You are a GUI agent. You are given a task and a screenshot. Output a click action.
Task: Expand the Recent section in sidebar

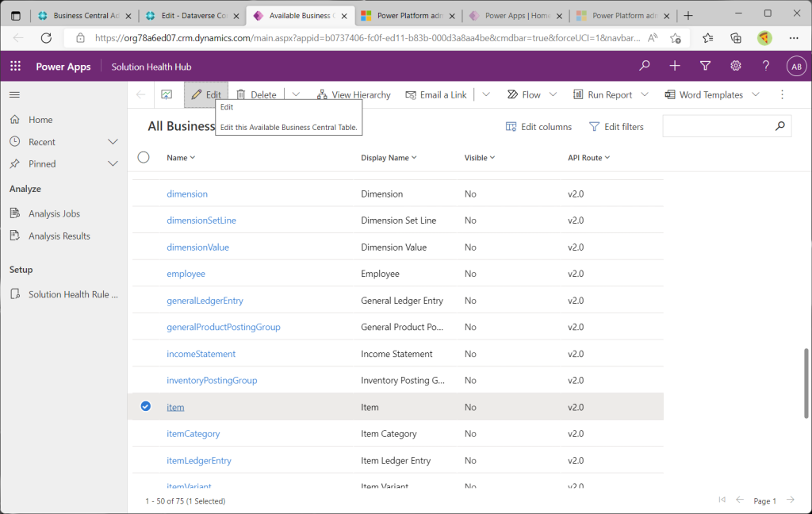(x=113, y=142)
